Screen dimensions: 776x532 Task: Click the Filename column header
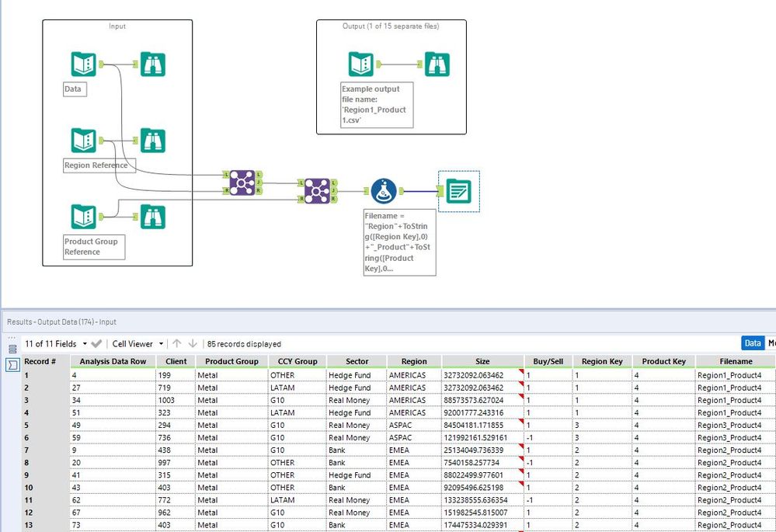[x=736, y=361]
